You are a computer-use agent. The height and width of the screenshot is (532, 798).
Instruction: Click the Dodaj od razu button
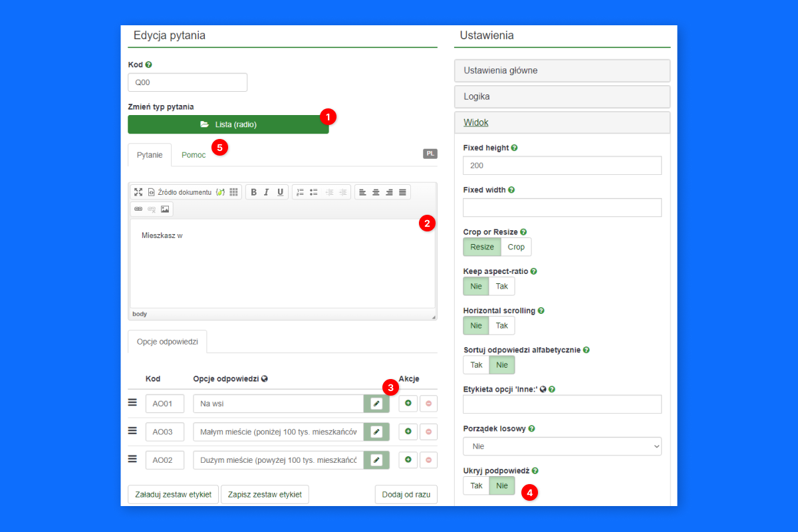point(406,495)
